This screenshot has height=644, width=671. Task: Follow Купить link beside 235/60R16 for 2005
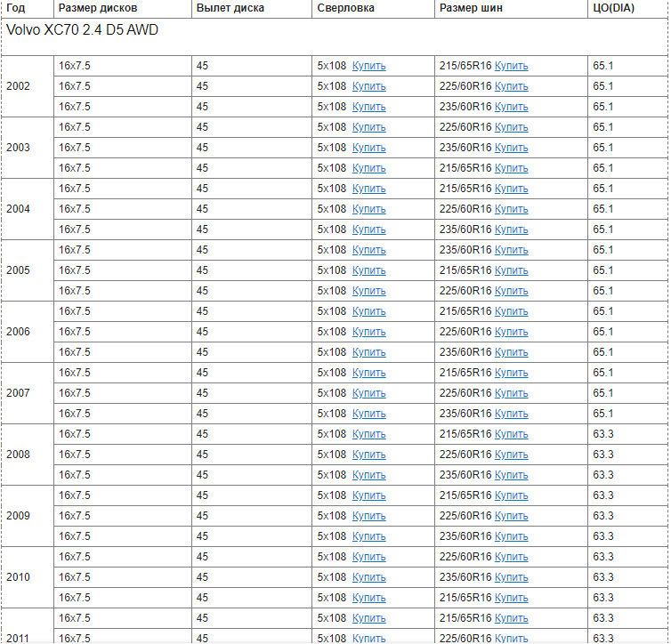(512, 250)
